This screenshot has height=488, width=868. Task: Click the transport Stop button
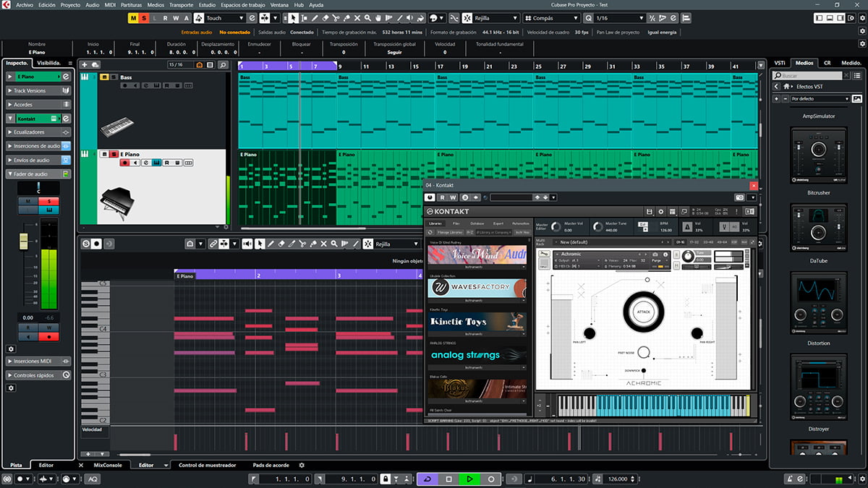pos(448,479)
